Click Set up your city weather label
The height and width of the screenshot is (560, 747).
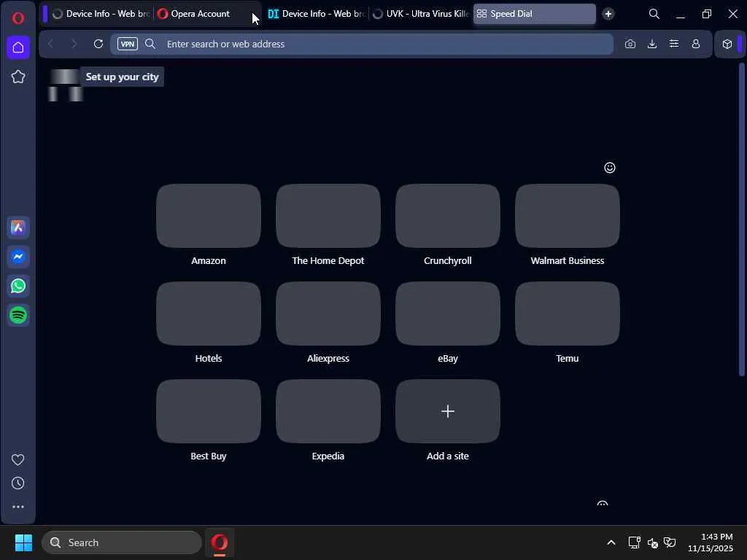click(x=122, y=77)
